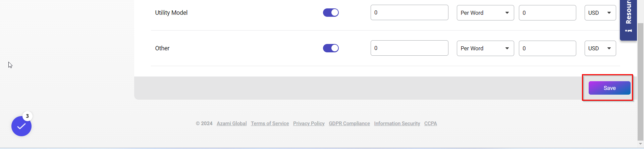The height and width of the screenshot is (149, 644).
Task: Click Utility Model second amount input field
Action: 547,13
